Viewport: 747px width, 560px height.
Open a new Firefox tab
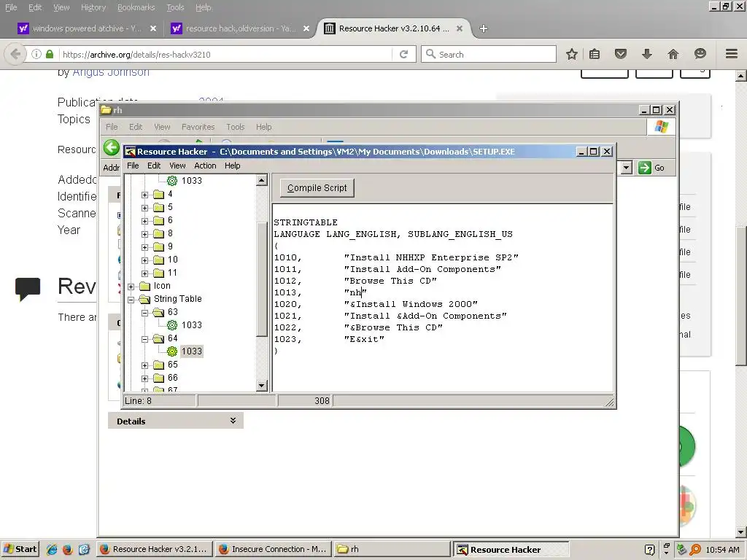pos(483,28)
